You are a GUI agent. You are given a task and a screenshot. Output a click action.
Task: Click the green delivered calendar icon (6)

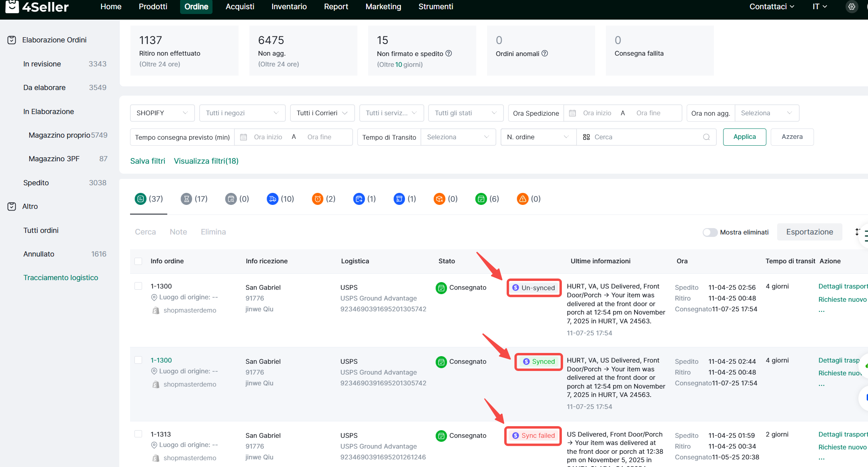tap(481, 199)
